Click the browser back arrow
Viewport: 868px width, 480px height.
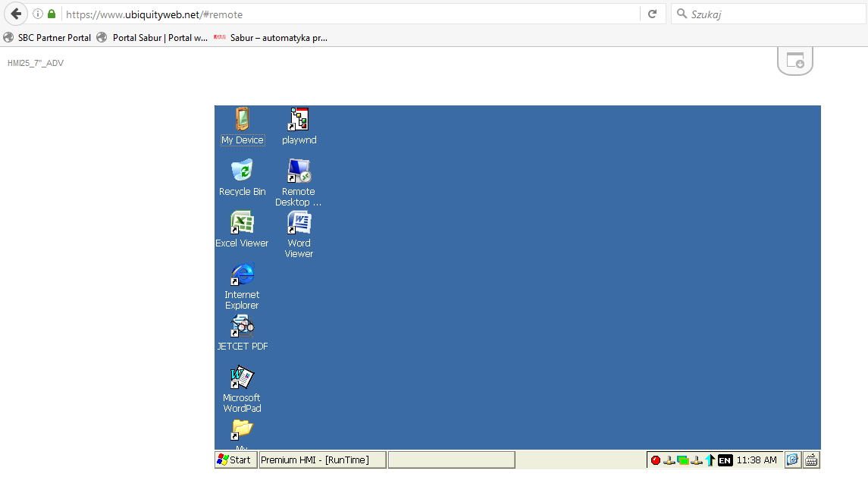tap(16, 14)
